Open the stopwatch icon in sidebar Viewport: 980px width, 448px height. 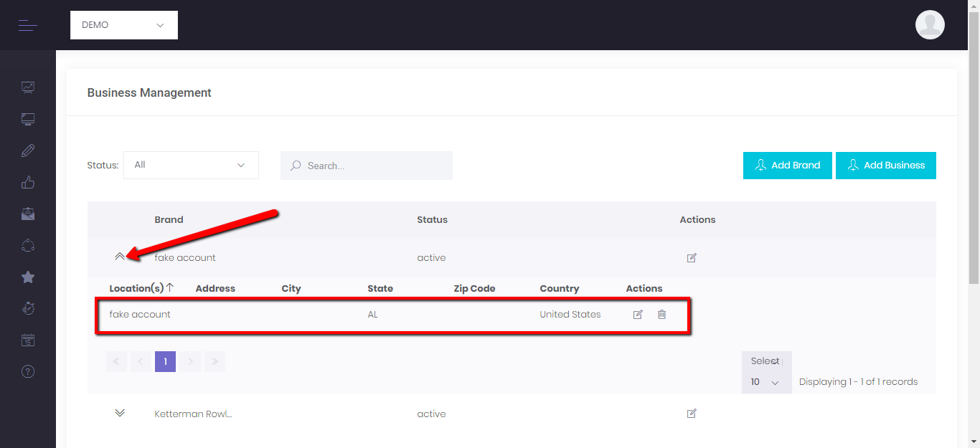(28, 308)
